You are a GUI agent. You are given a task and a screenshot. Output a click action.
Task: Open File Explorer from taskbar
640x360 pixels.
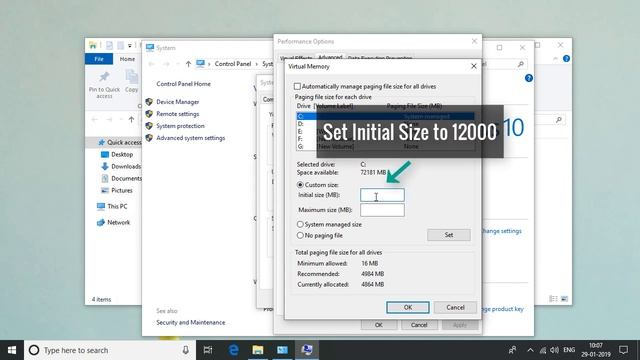pyautogui.click(x=258, y=350)
